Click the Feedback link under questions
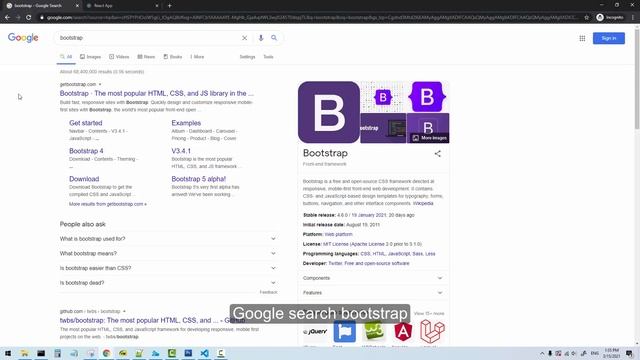 268,292
